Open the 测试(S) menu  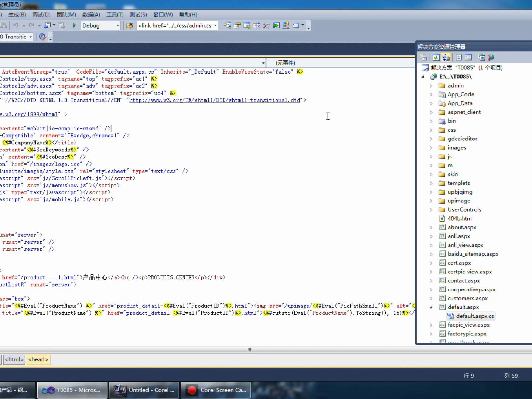coord(138,14)
